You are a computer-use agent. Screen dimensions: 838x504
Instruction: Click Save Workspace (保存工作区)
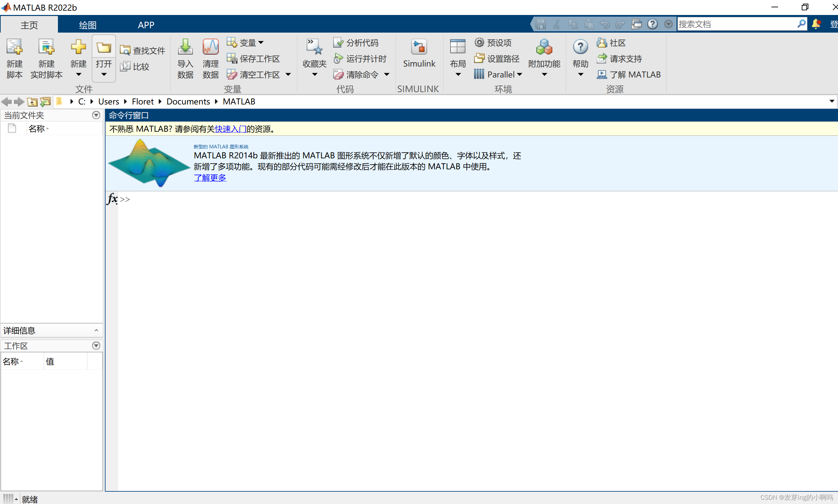253,59
